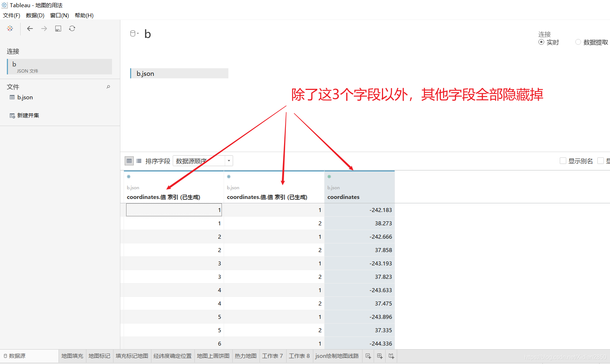Click the 数据源 tab cylinder icon
The width and height of the screenshot is (610, 364).
click(5, 356)
